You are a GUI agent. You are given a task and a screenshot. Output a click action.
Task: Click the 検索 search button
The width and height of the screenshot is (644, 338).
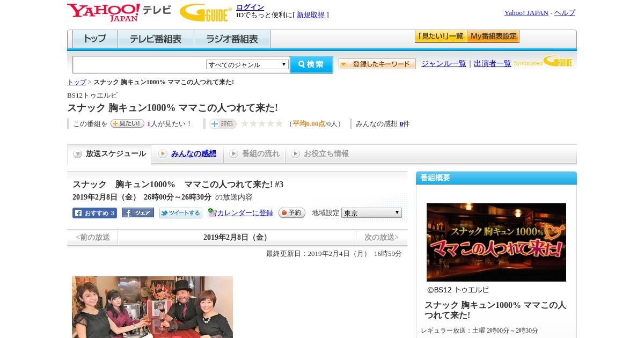point(311,64)
